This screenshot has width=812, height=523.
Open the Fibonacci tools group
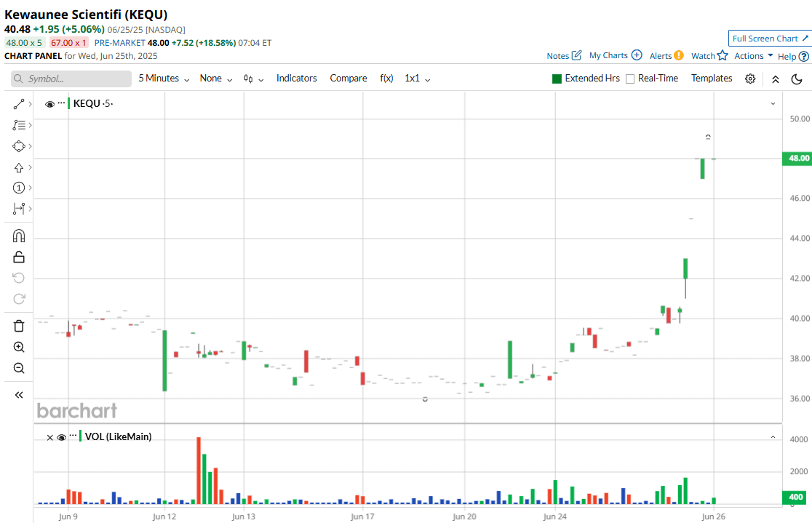click(x=19, y=125)
